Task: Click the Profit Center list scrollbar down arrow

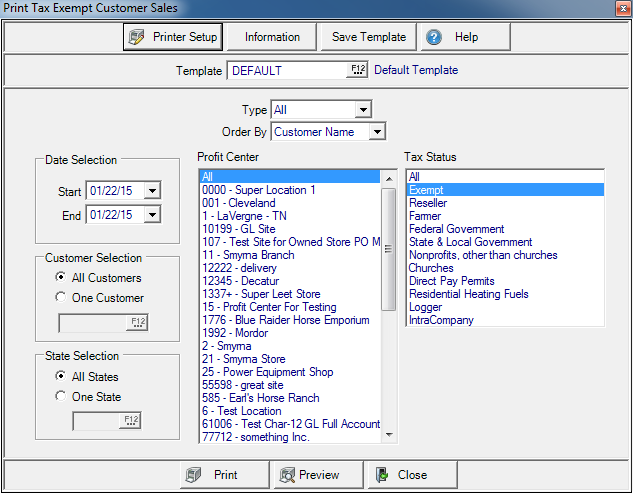Action: click(389, 435)
